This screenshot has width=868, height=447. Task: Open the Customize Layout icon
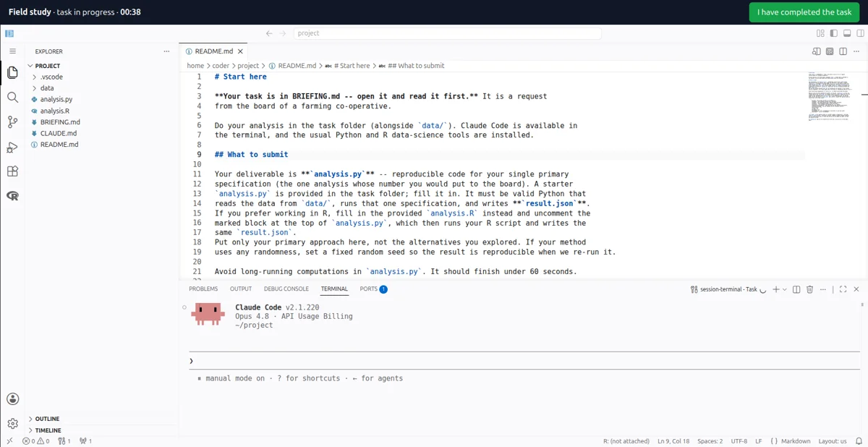tap(820, 33)
